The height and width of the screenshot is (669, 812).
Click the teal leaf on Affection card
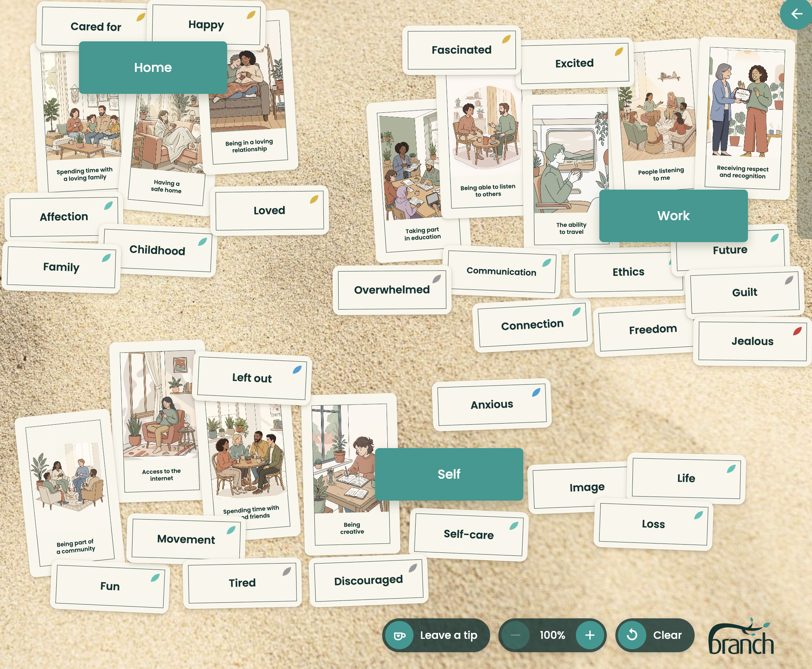pos(109,205)
